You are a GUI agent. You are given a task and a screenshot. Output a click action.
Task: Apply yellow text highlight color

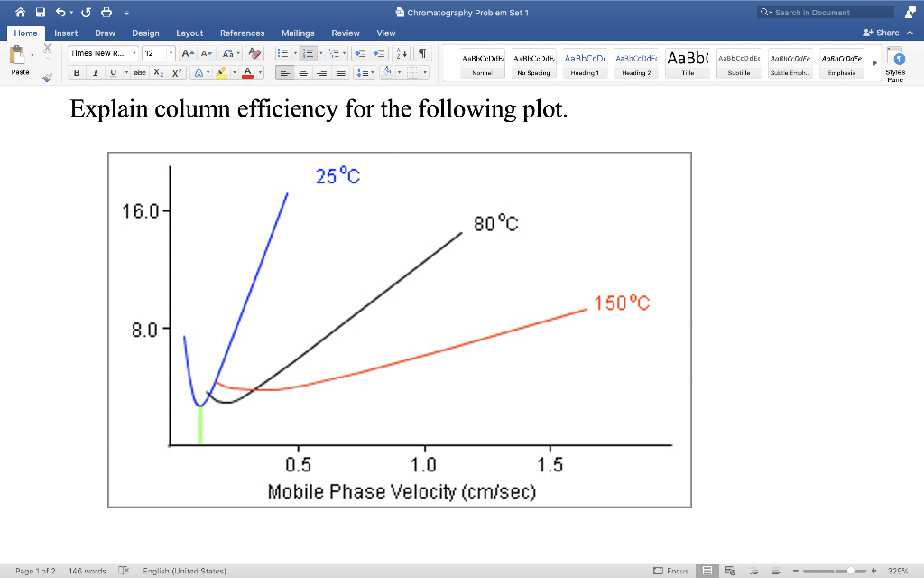(x=222, y=72)
